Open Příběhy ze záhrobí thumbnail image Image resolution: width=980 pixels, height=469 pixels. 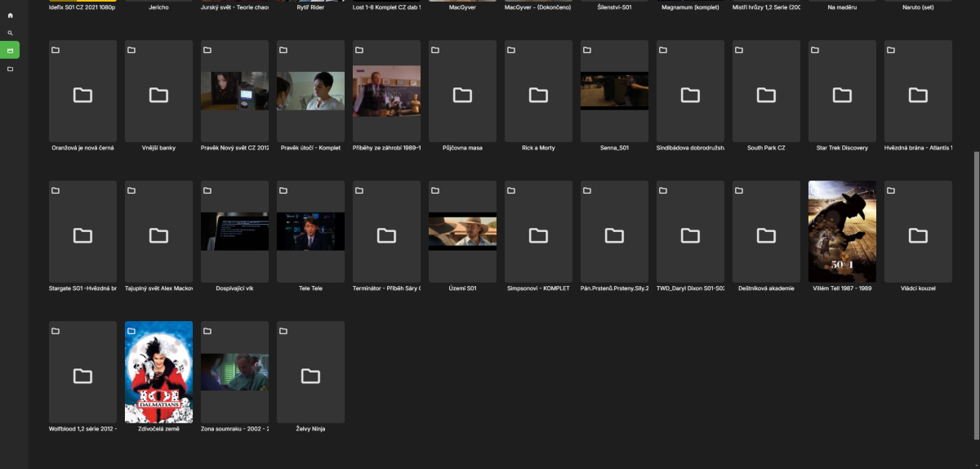click(x=386, y=91)
